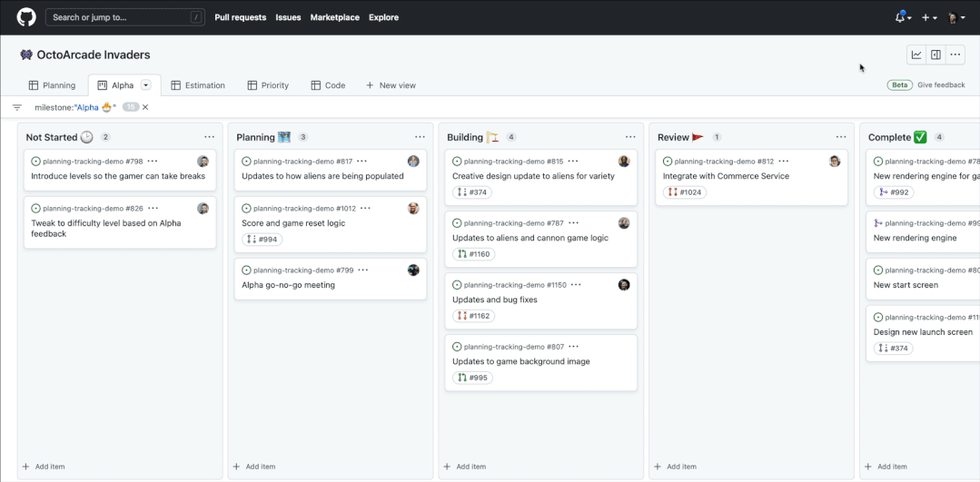The width and height of the screenshot is (980, 482).
Task: Add item in the Planning column
Action: [x=254, y=467]
